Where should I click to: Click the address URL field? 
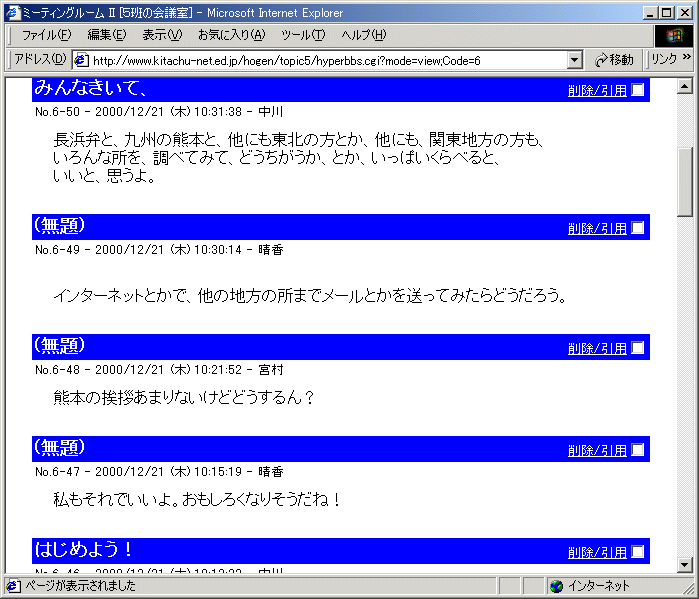tap(328, 60)
